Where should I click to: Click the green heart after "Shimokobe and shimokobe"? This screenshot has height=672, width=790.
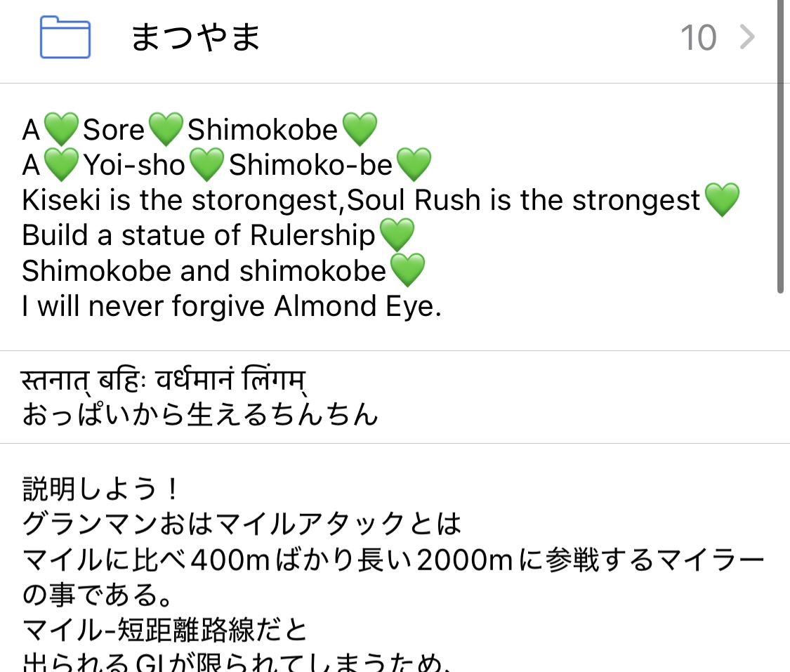point(407,271)
